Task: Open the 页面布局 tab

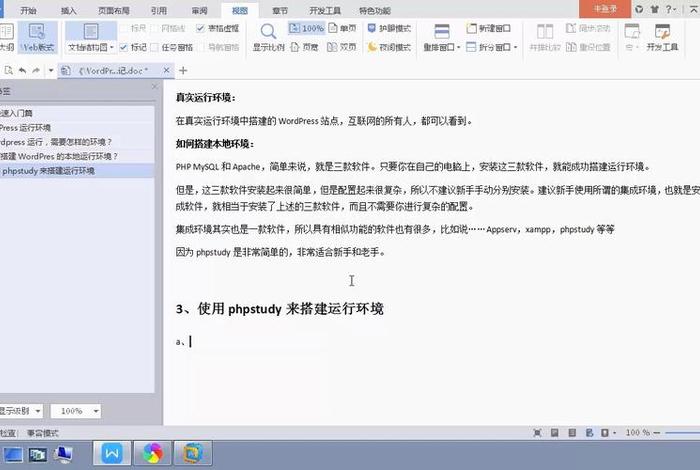Action: click(x=113, y=10)
